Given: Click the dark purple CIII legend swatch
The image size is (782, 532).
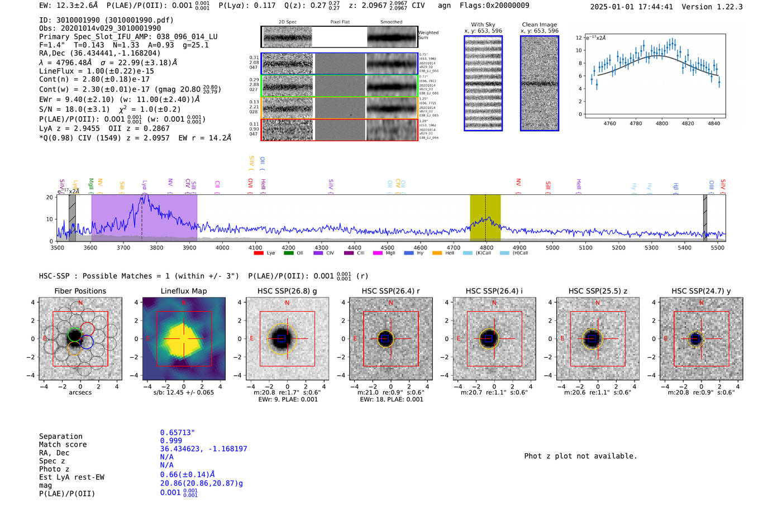Looking at the screenshot, I should click(x=349, y=253).
